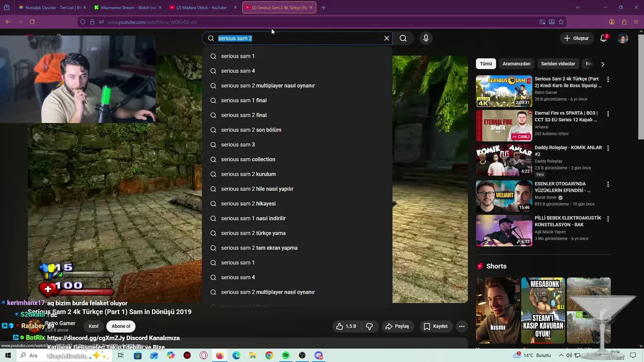Open the more actions three-dot menu under the video
This screenshot has height=362, width=644.
(461, 326)
